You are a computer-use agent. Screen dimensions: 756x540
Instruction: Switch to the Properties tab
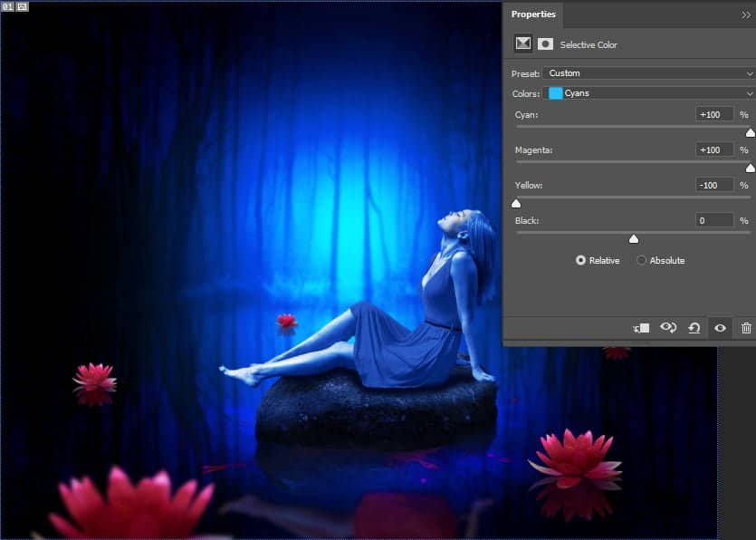533,14
